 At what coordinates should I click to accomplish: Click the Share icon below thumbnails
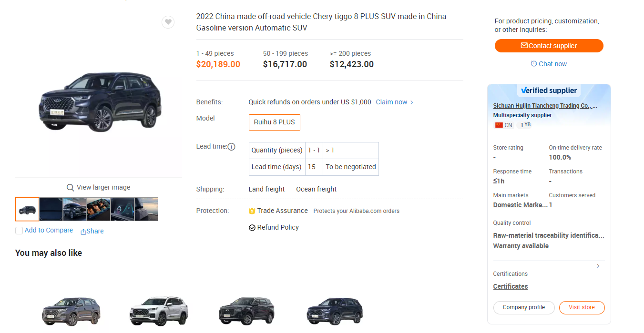(x=83, y=232)
